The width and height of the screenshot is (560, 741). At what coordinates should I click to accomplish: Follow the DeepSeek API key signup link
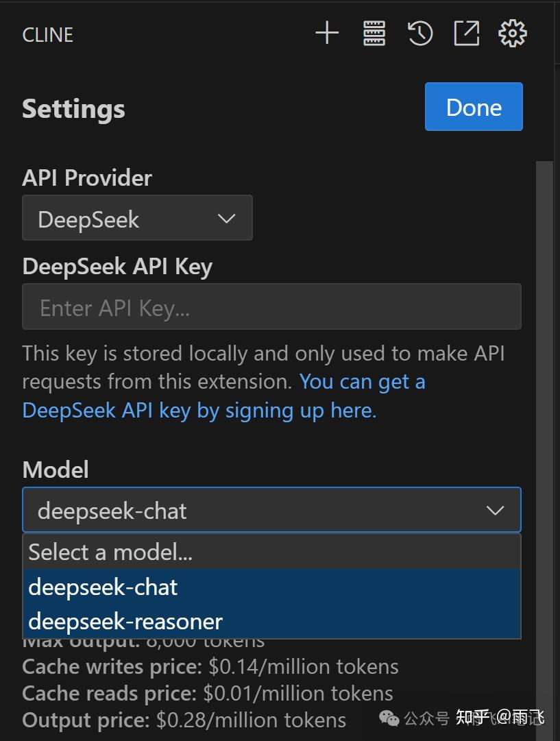199,409
